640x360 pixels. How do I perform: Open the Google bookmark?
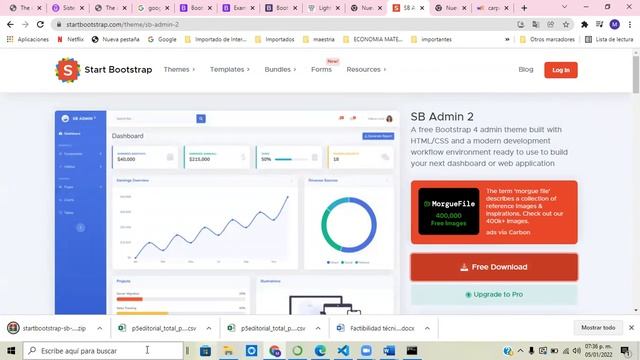point(162,40)
